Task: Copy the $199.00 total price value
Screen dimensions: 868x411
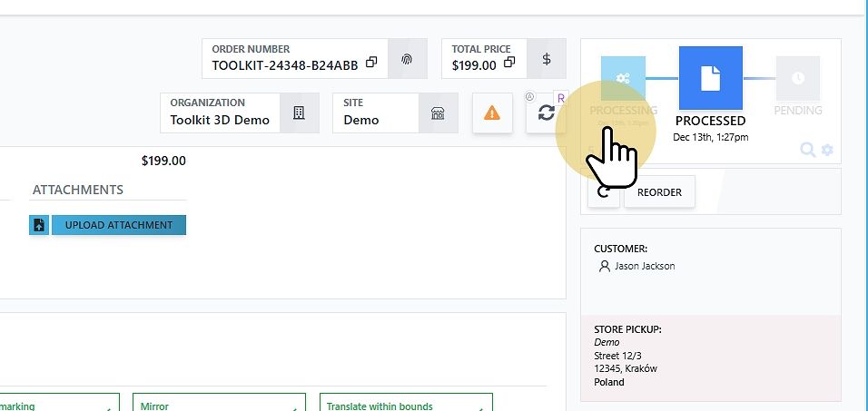Action: [509, 62]
